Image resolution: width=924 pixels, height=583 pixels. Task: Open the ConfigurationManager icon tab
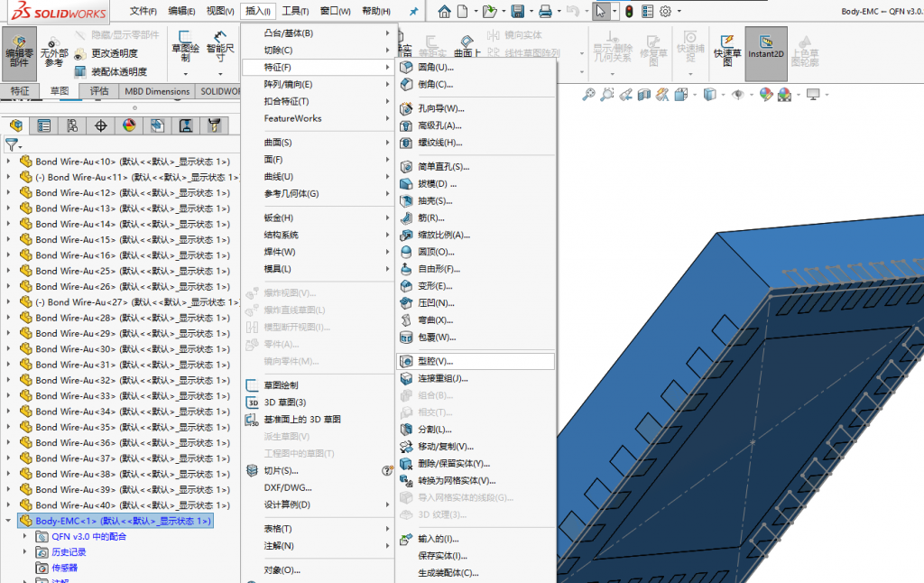tap(72, 125)
